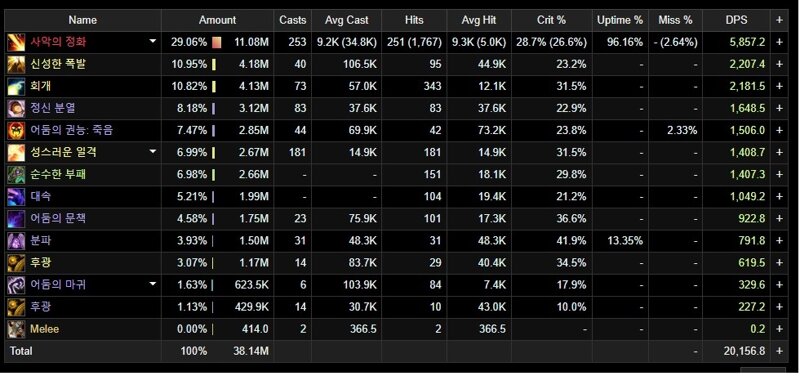This screenshot has width=800, height=376.
Task: Click the 사악의 정화 spell icon
Action: coord(16,42)
